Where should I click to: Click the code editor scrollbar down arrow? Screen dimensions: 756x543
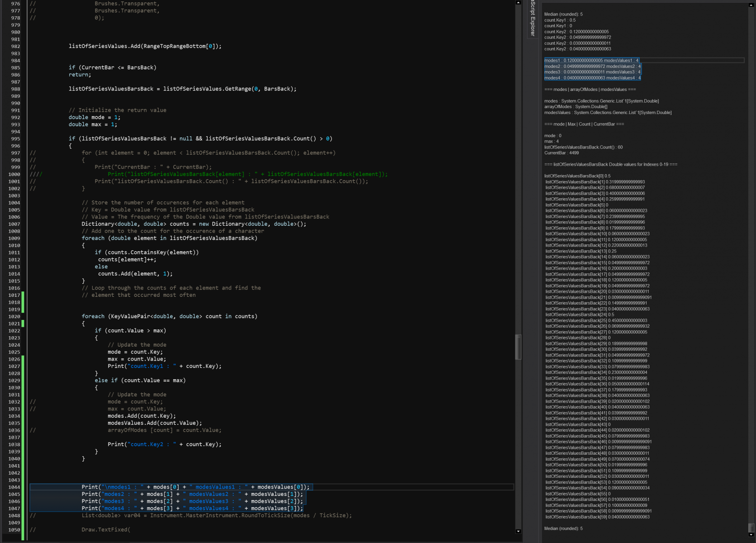518,531
